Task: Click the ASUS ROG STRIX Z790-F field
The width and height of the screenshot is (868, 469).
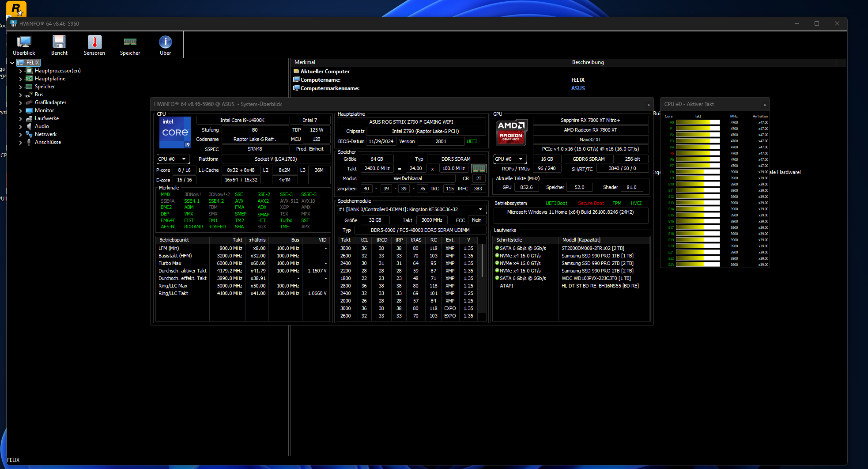Action: point(411,122)
